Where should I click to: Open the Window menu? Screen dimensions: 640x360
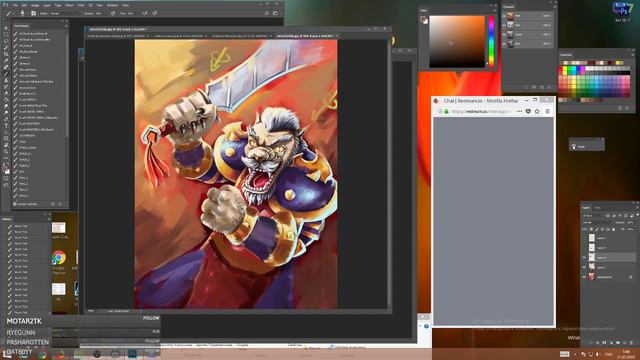click(x=113, y=5)
